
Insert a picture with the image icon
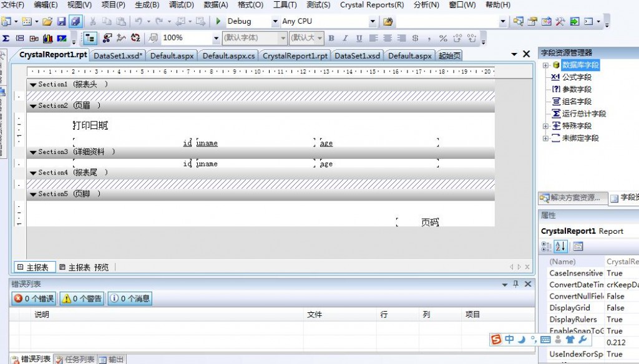coord(62,38)
